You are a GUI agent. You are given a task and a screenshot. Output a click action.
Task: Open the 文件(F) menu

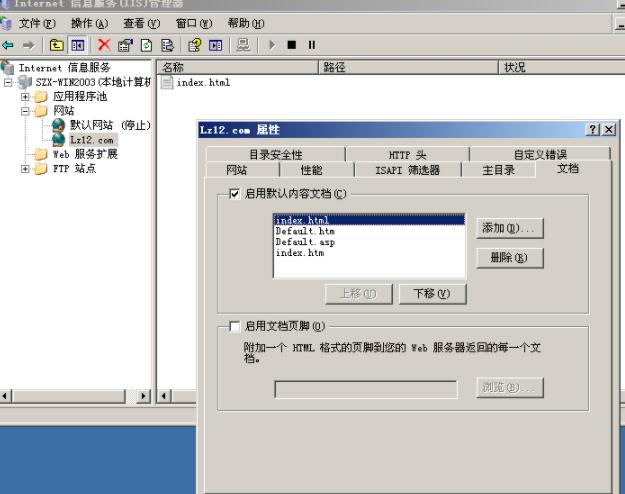tap(37, 24)
